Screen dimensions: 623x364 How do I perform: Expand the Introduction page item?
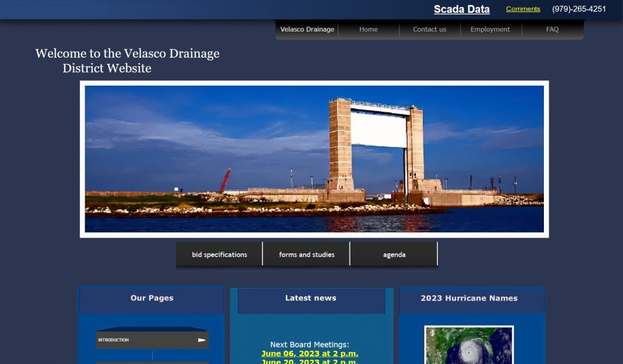pyautogui.click(x=146, y=340)
